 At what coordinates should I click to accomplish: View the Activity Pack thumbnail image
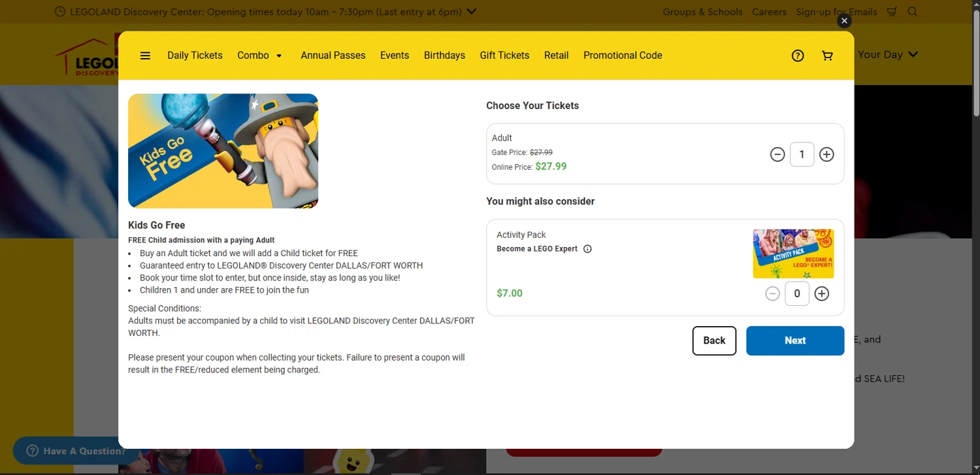[x=793, y=254]
